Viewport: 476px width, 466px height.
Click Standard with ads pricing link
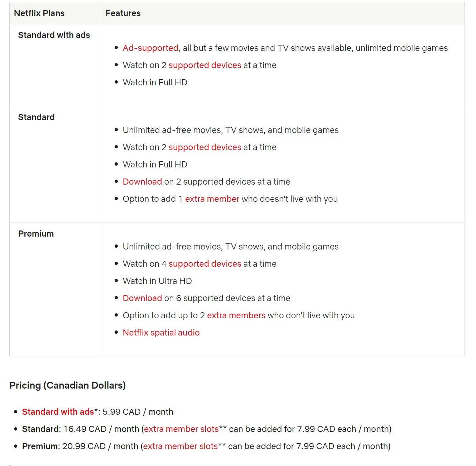tap(58, 412)
